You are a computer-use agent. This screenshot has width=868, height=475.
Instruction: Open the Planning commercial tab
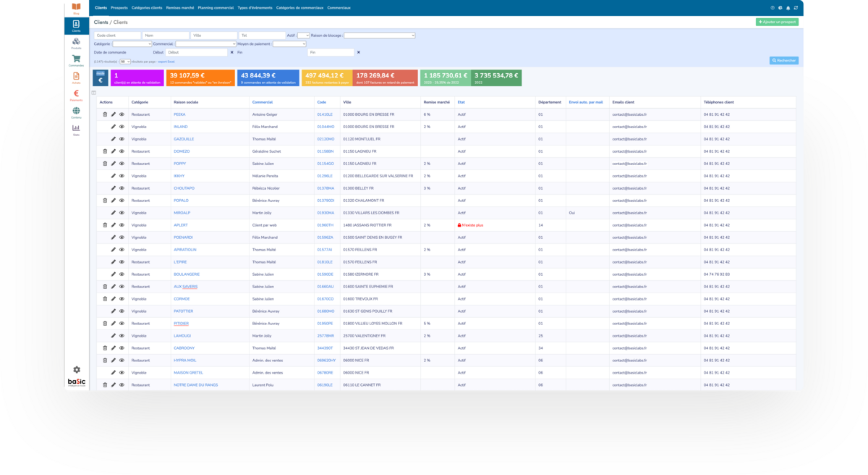216,8
